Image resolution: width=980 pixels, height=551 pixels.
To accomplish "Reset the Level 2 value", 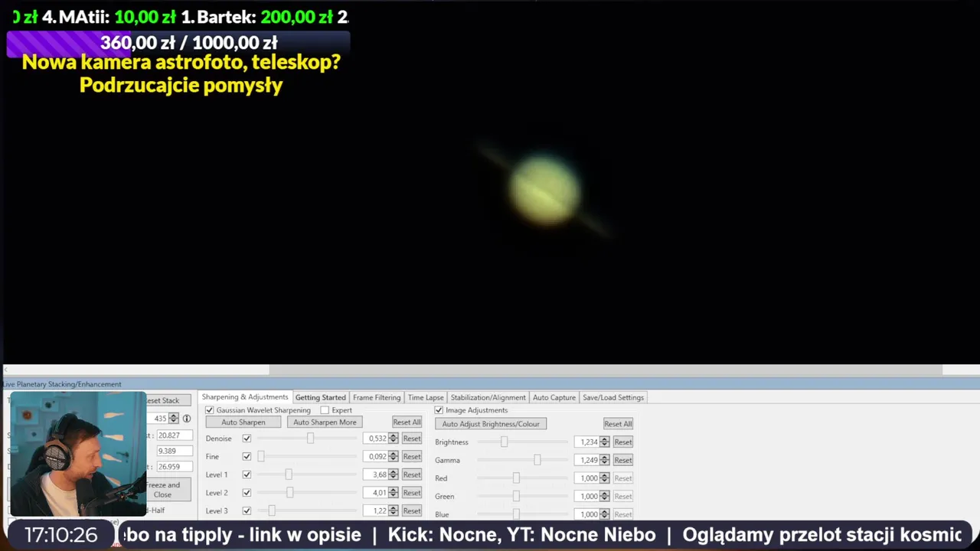I will click(412, 493).
